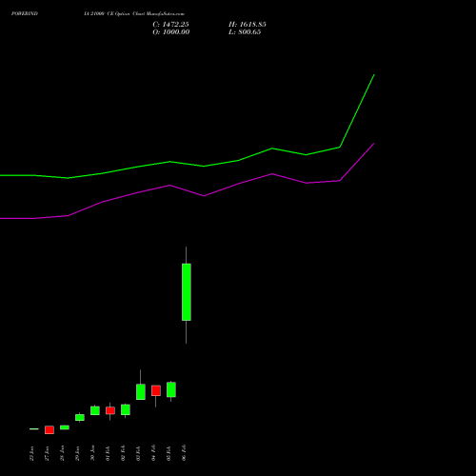This screenshot has width=476, height=476.
Task: Select the flat candle for 23 Jan
Action: [34, 429]
